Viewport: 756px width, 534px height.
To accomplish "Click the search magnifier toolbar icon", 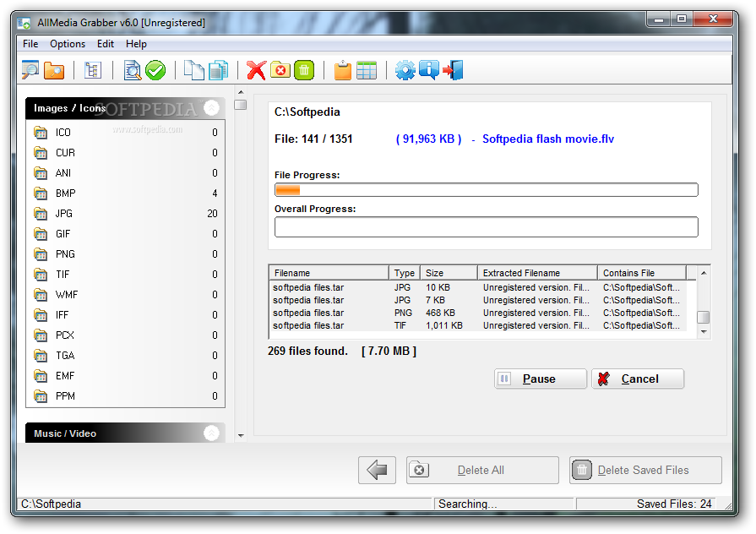I will tap(30, 70).
